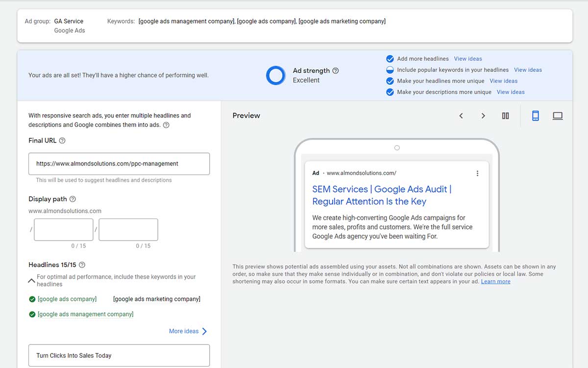Image resolution: width=588 pixels, height=368 pixels.
Task: Click www.almondsolutions.com display path domain
Action: [x=65, y=211]
